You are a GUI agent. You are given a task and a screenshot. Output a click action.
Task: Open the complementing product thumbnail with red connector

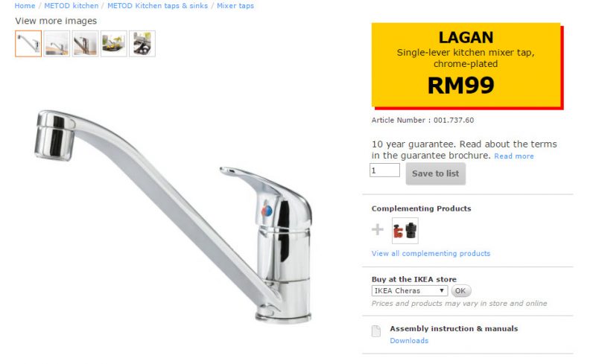[405, 231]
